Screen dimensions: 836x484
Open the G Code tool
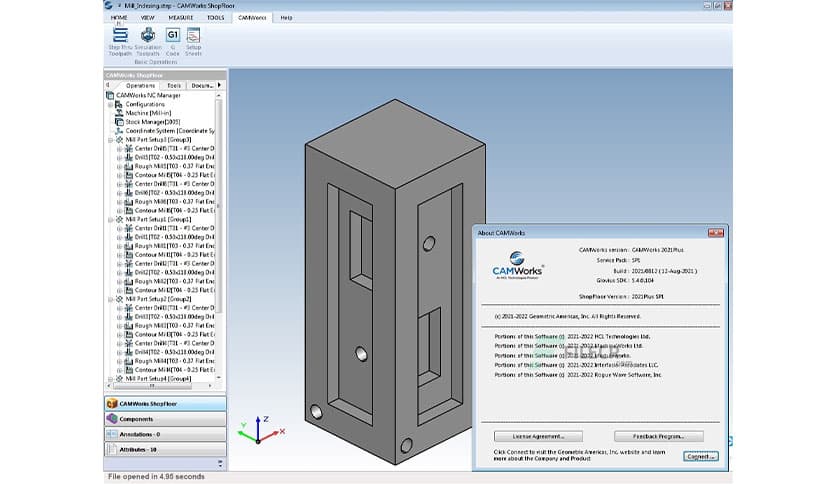tap(172, 36)
